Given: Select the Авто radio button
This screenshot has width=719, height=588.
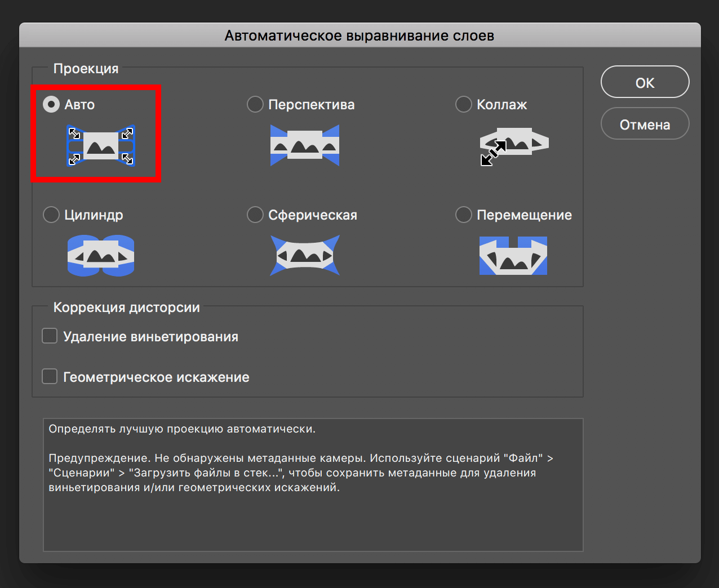Looking at the screenshot, I should coord(51,104).
